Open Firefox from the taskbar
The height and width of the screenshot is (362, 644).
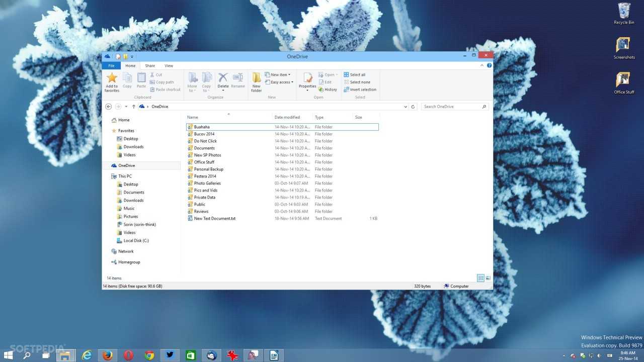[107, 355]
